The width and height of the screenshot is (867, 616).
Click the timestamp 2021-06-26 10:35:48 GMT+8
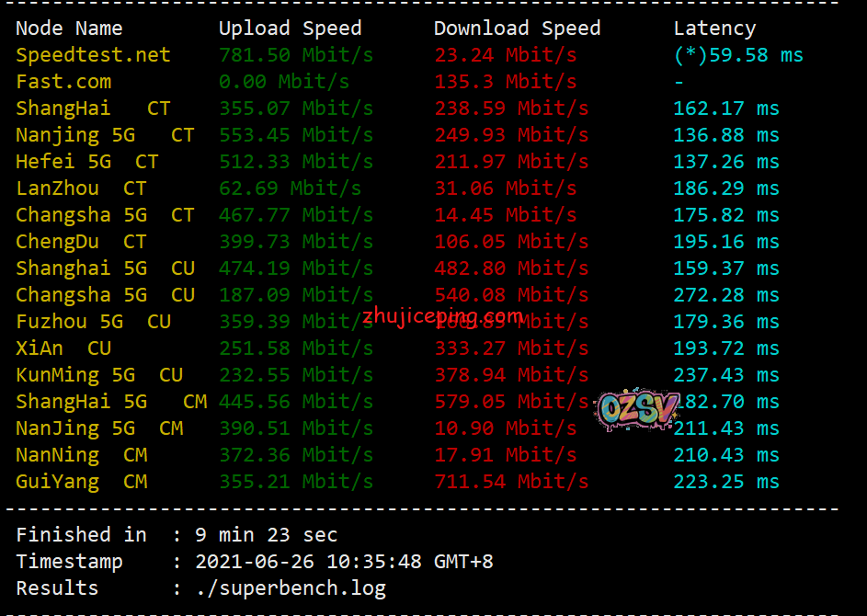click(344, 562)
